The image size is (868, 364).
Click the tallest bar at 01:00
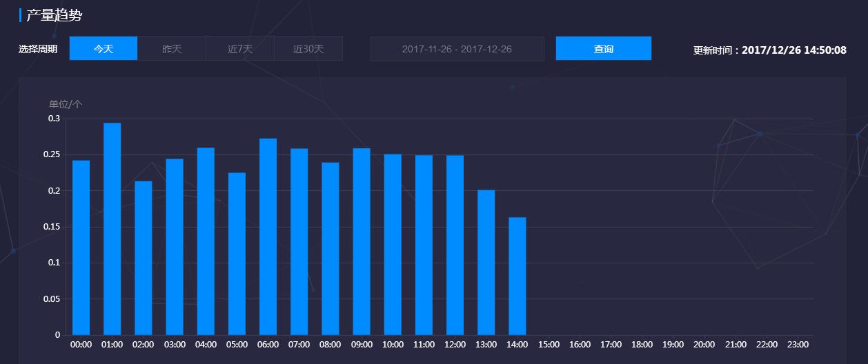(112, 230)
